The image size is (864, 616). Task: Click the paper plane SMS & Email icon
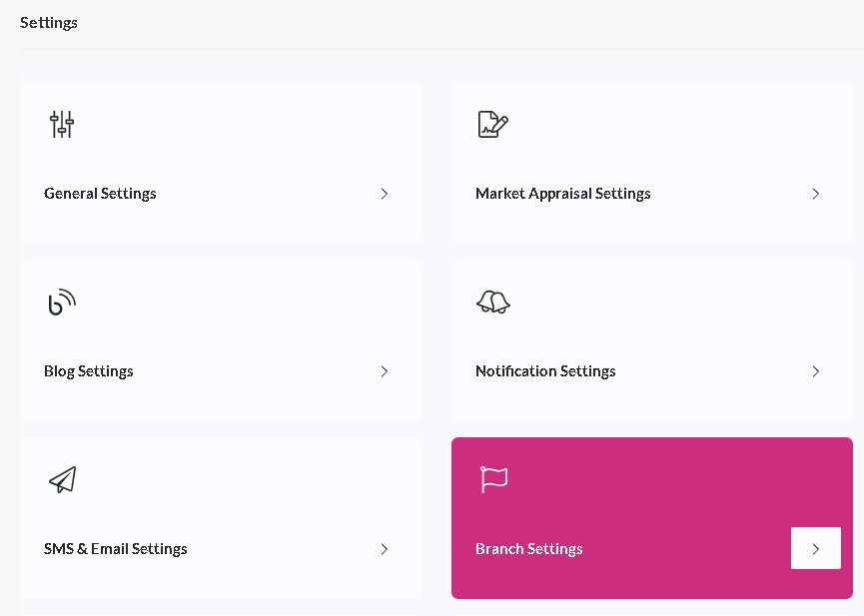pyautogui.click(x=63, y=479)
